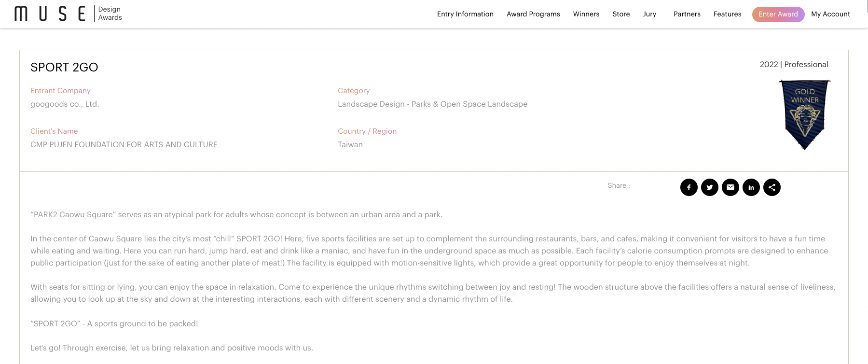Viewport: 868px width, 364px height.
Task: Go to the Winners page
Action: [x=586, y=14]
